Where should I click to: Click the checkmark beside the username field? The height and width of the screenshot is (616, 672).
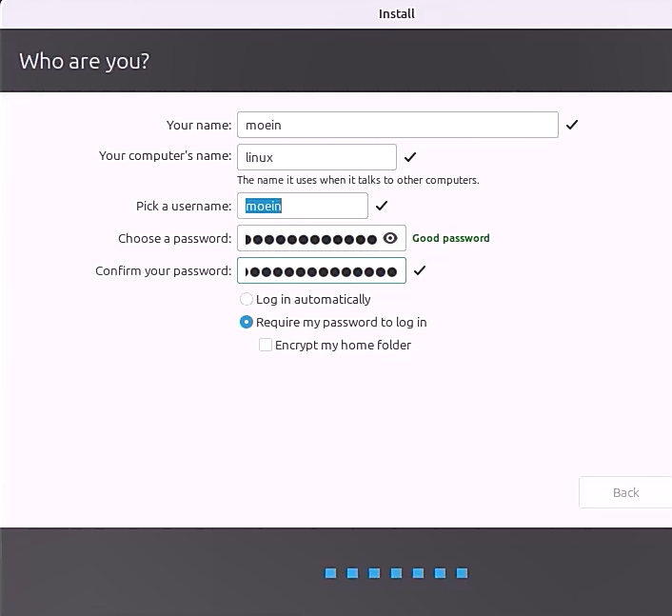point(382,206)
